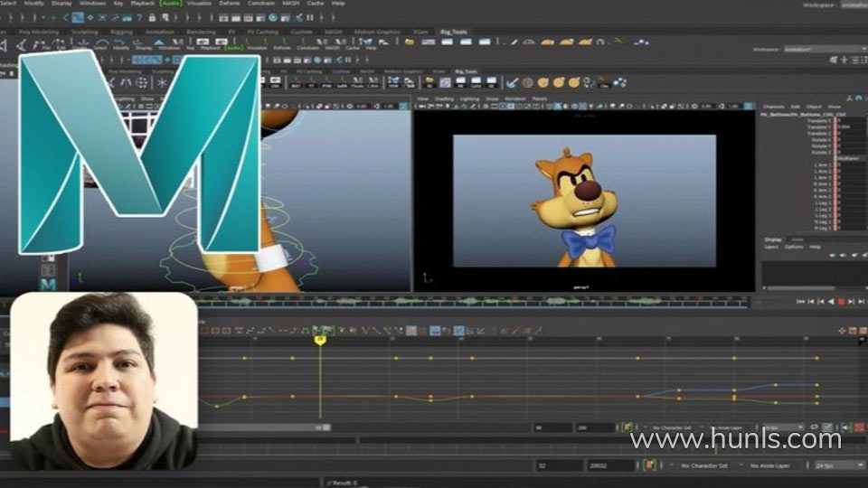Image resolution: width=868 pixels, height=488 pixels.
Task: Click the instructor webcam thumbnail
Action: pos(103,380)
